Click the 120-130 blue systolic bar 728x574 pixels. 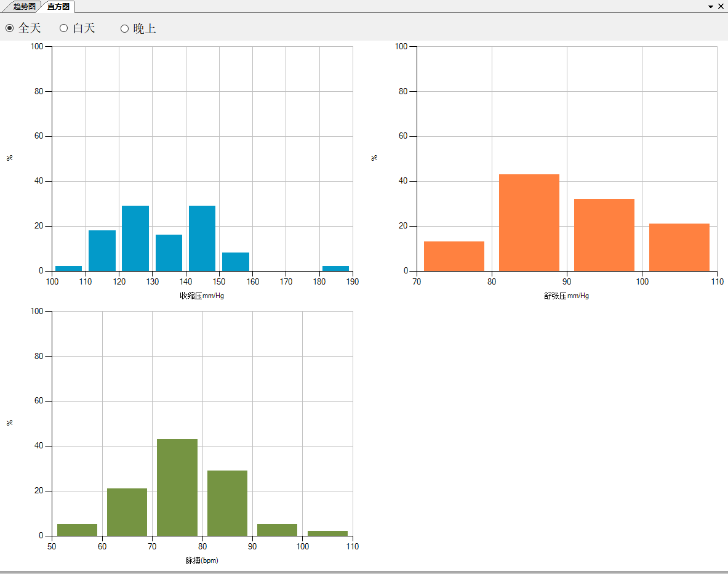point(135,238)
